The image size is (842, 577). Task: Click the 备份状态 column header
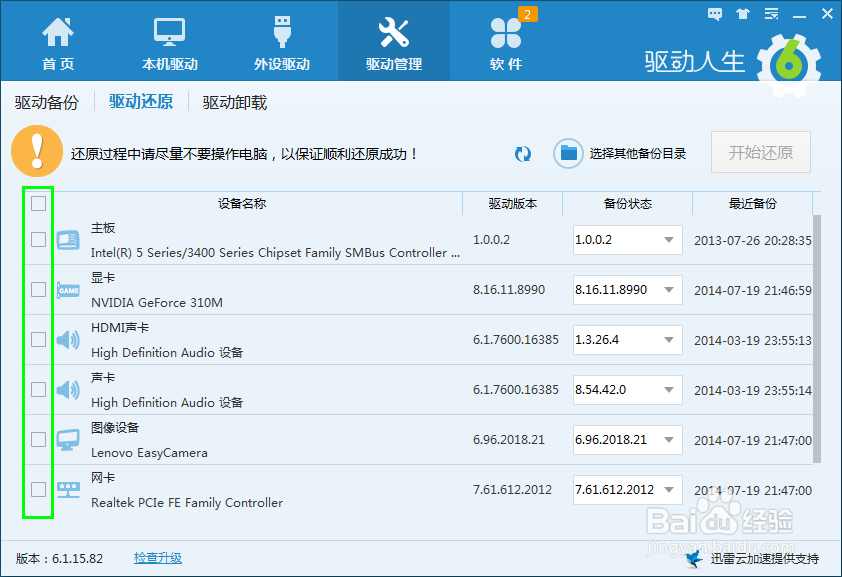[627, 203]
